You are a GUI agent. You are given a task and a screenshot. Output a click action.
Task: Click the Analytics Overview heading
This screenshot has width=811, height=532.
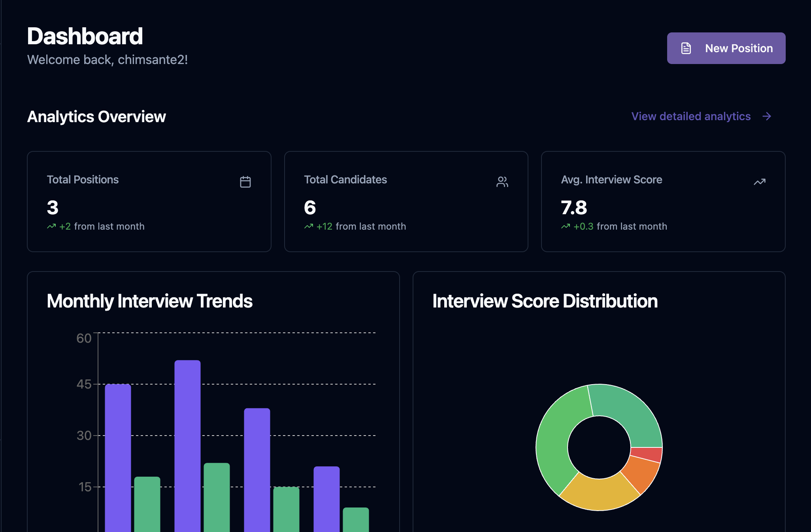click(x=96, y=117)
